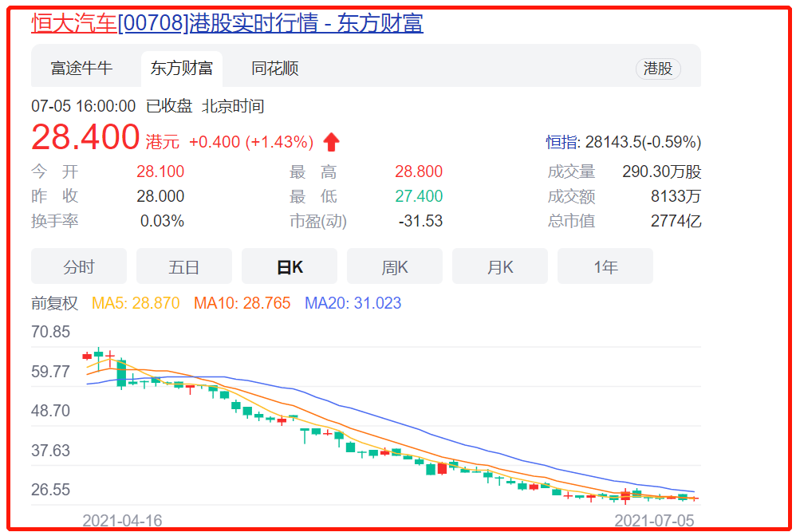Image resolution: width=796 pixels, height=532 pixels.
Task: Click the change value +0.400 (+1.43%)
Action: (x=251, y=142)
